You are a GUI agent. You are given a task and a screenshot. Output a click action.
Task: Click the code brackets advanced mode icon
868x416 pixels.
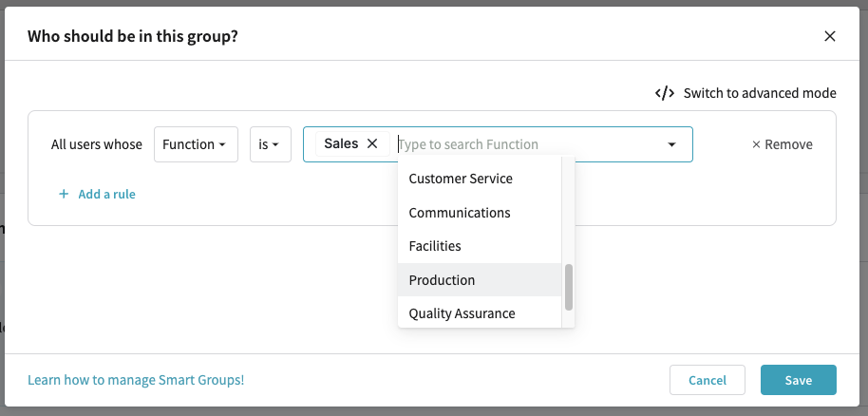coord(665,93)
